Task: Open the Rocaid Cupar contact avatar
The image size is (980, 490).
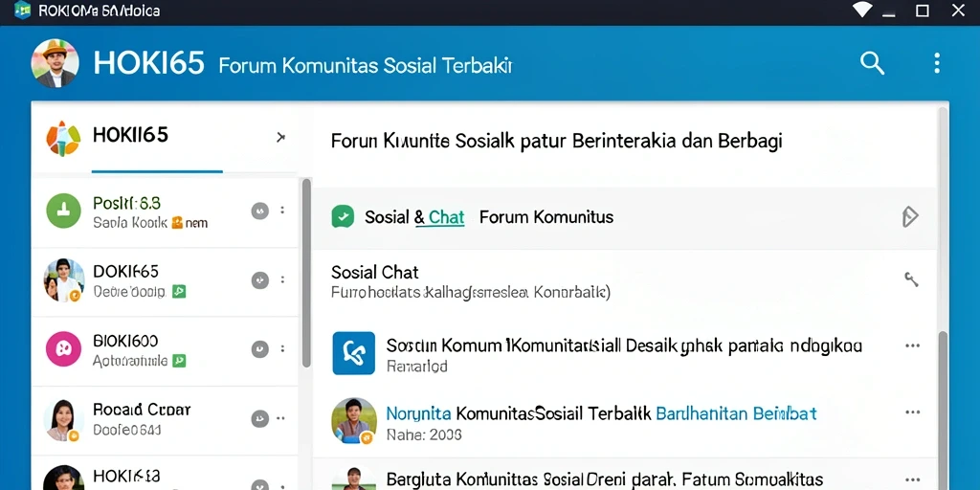Action: click(64, 420)
